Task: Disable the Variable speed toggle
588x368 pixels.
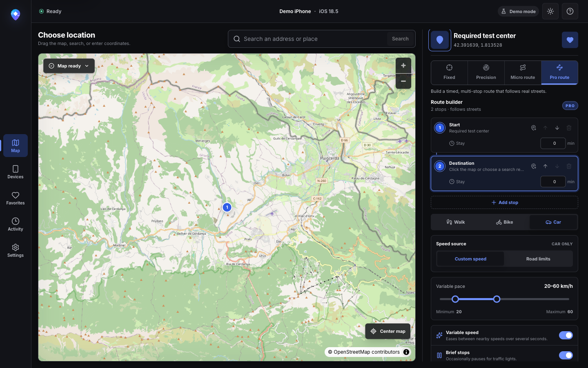Action: (566, 335)
